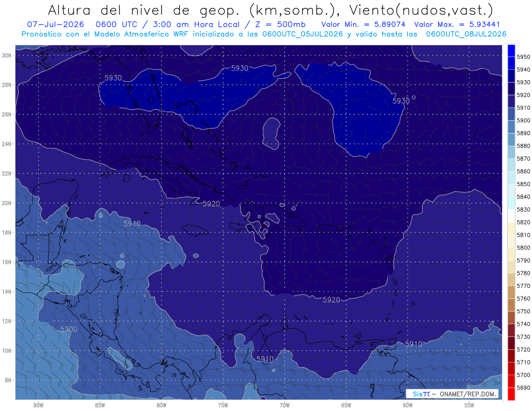Click the 5920 contour label north of Jamaica
Viewport: 532px width, 411px height.
pos(211,204)
